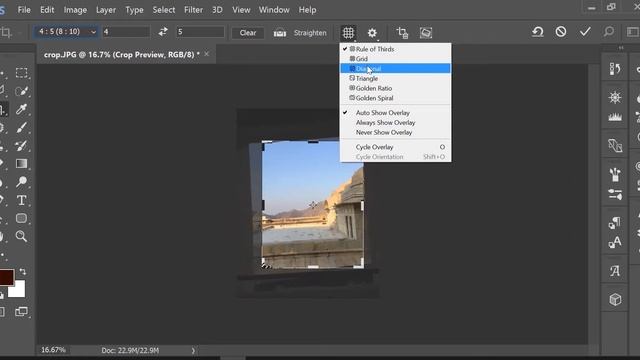Click the Clear button
Image resolution: width=640 pixels, height=360 pixels.
(248, 33)
